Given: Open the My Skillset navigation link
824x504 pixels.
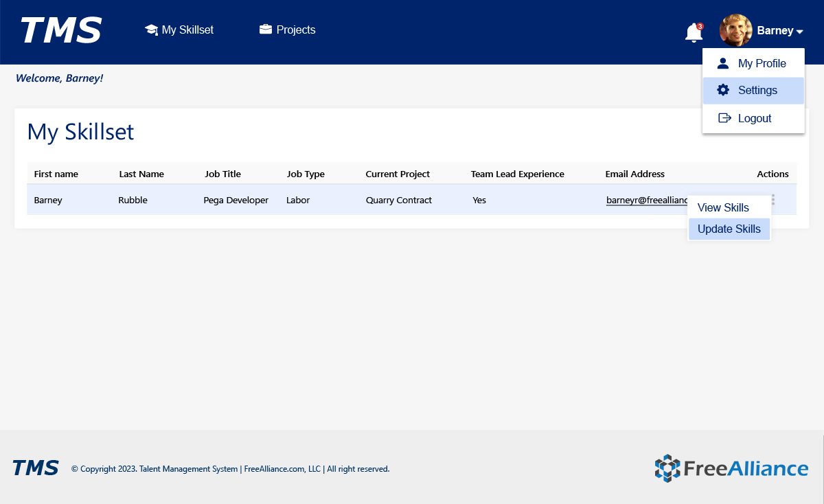Looking at the screenshot, I should click(x=187, y=30).
